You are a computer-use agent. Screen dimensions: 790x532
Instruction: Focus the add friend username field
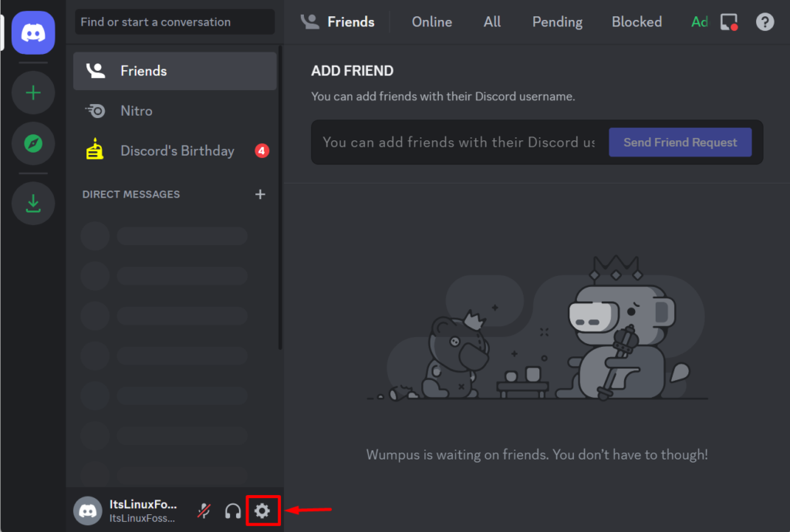click(x=459, y=143)
